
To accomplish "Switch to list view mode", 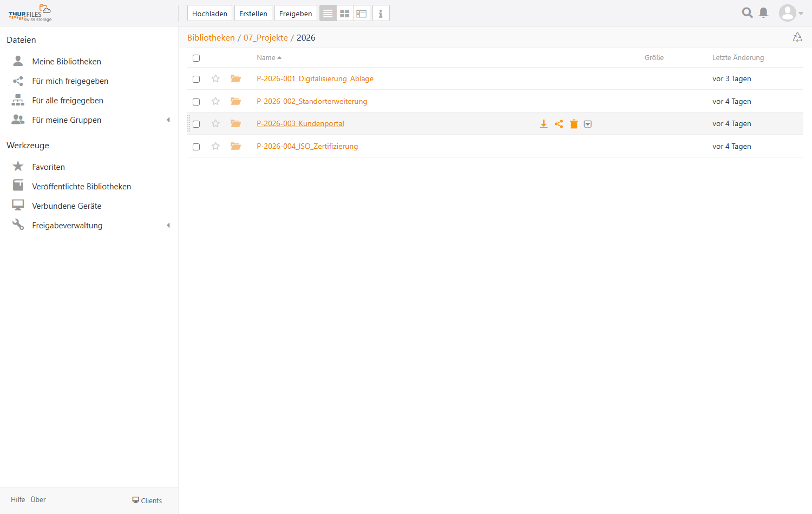I will [328, 14].
